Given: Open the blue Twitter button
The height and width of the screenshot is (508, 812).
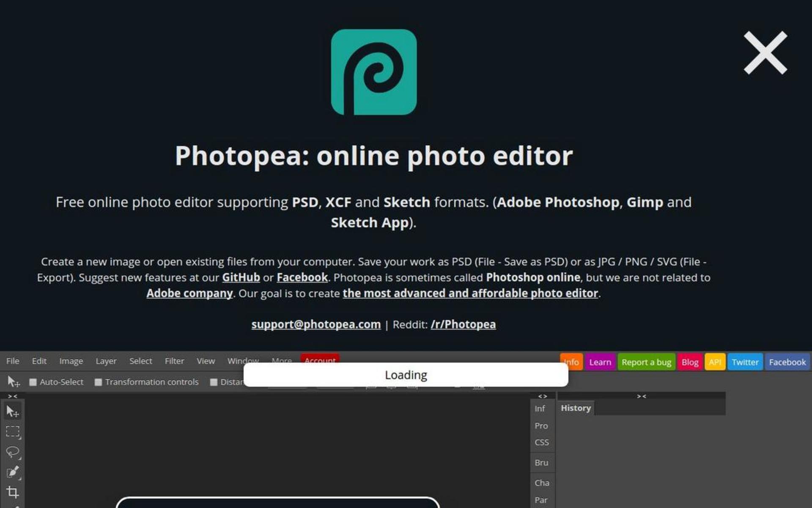Looking at the screenshot, I should 745,362.
